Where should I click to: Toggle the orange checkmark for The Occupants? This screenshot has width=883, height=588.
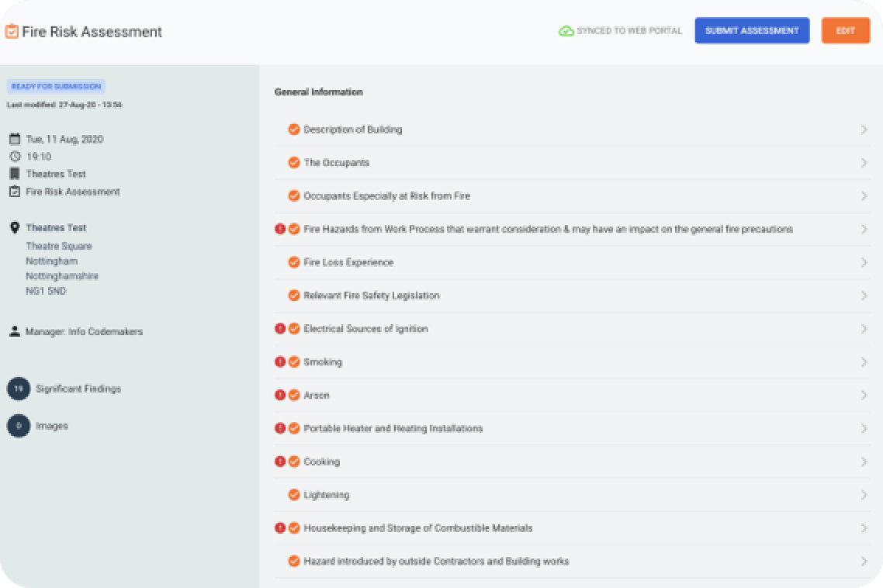pos(294,163)
